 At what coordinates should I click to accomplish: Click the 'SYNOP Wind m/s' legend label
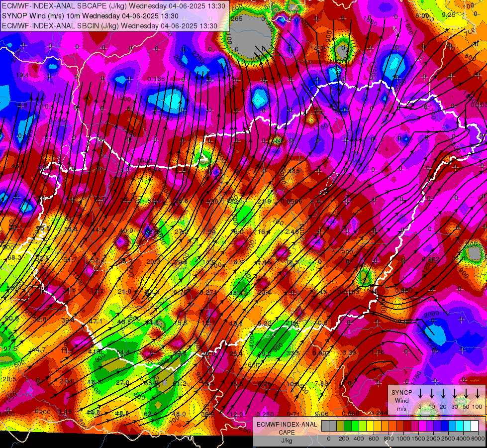point(401,401)
